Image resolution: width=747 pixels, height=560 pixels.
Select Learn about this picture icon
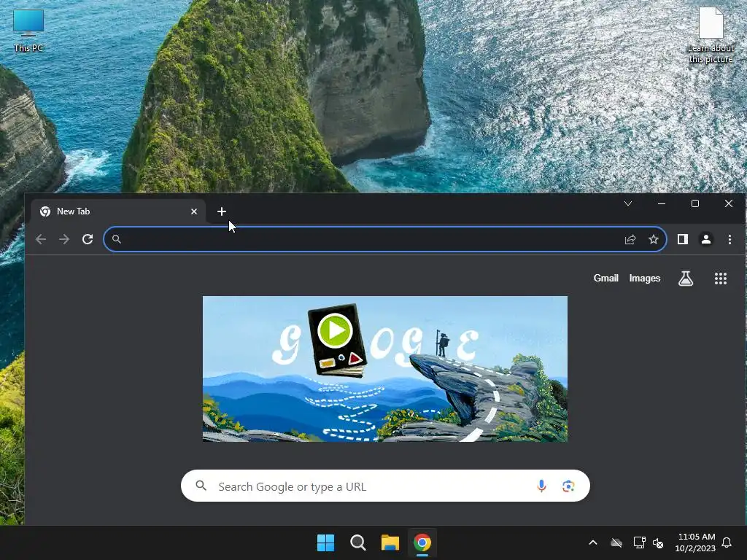(711, 35)
